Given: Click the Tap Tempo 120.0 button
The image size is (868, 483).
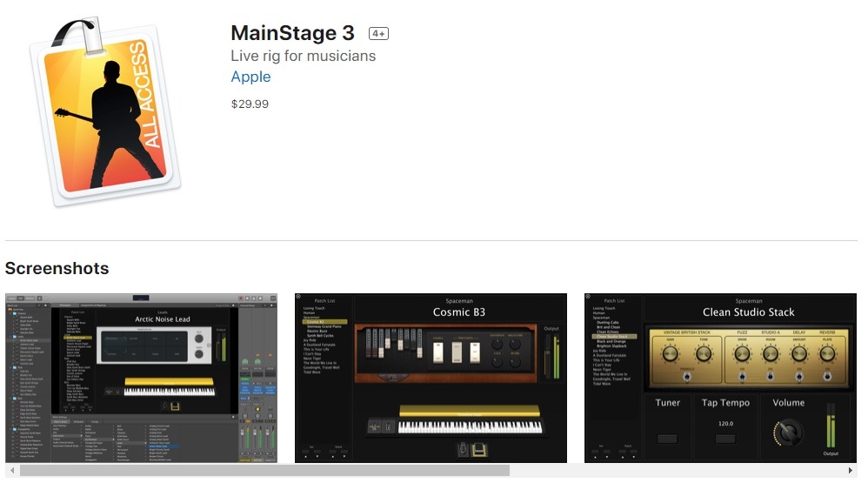Looking at the screenshot, I should (725, 439).
